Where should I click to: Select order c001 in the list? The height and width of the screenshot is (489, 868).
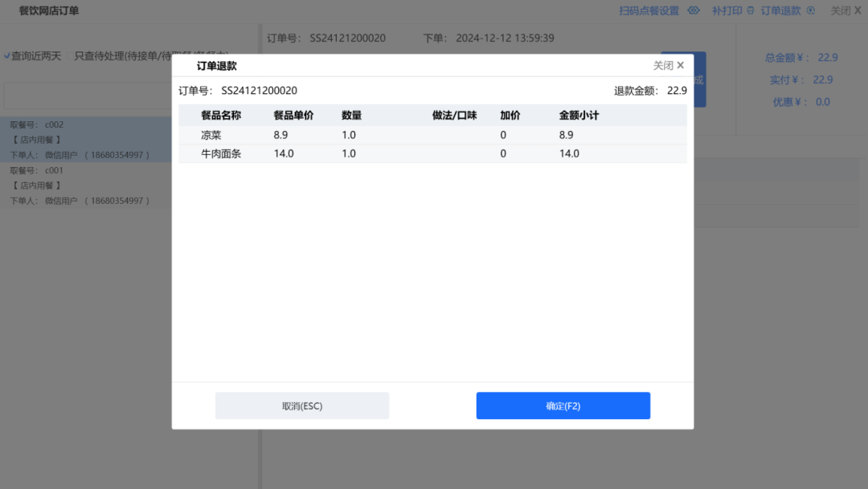coord(86,185)
